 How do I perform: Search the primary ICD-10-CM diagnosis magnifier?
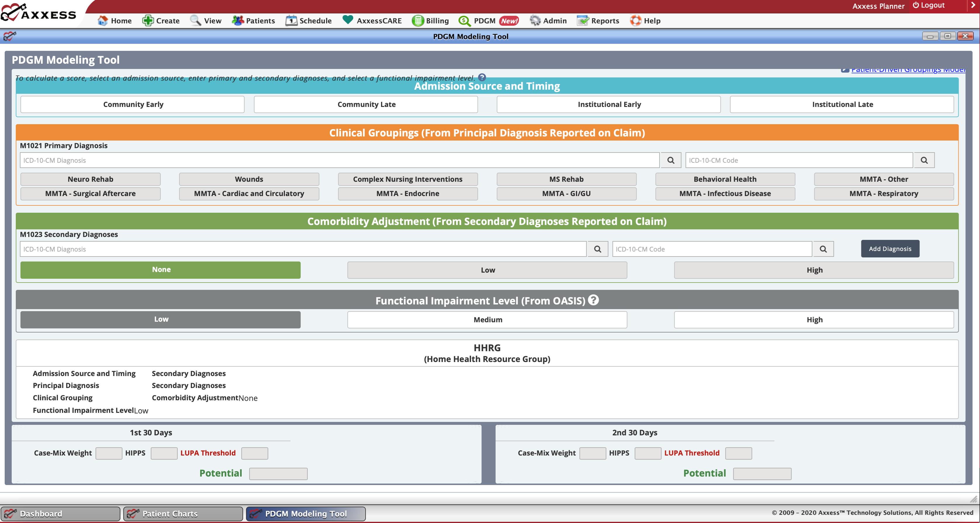(671, 160)
